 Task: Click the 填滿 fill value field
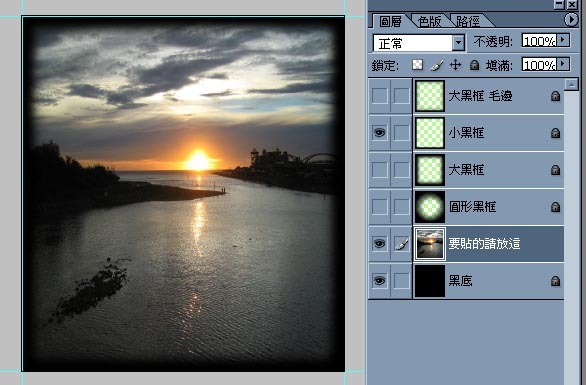click(539, 64)
